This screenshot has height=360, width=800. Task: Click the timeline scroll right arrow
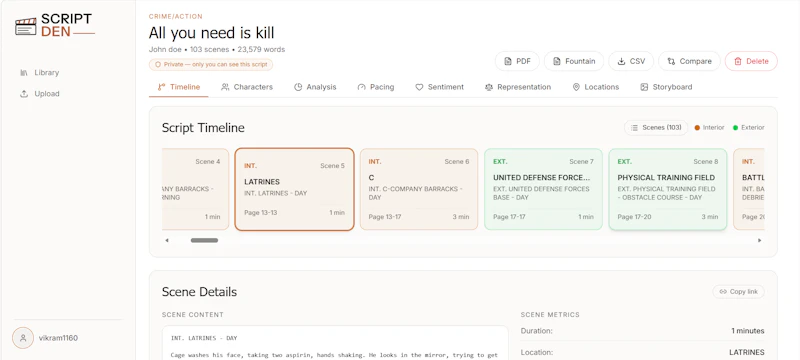[760, 240]
